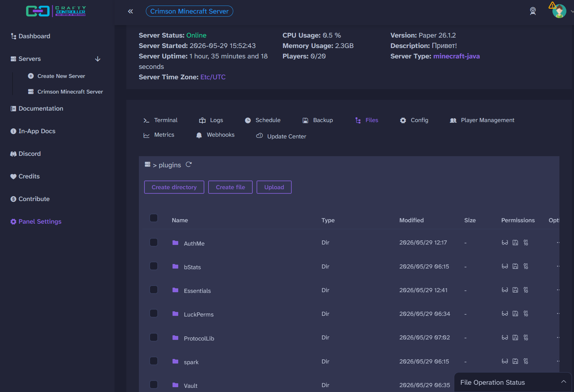Tick the select-all checkbox in the table header
The image size is (574, 392).
[154, 218]
